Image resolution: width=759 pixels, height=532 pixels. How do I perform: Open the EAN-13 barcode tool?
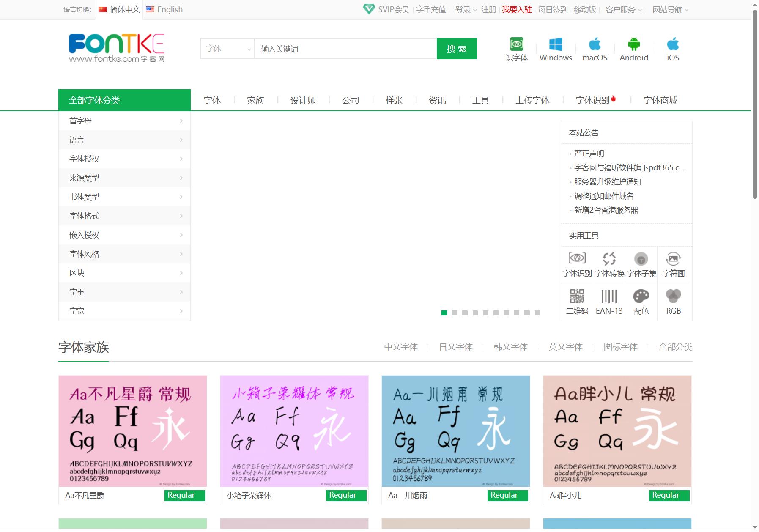(x=609, y=296)
